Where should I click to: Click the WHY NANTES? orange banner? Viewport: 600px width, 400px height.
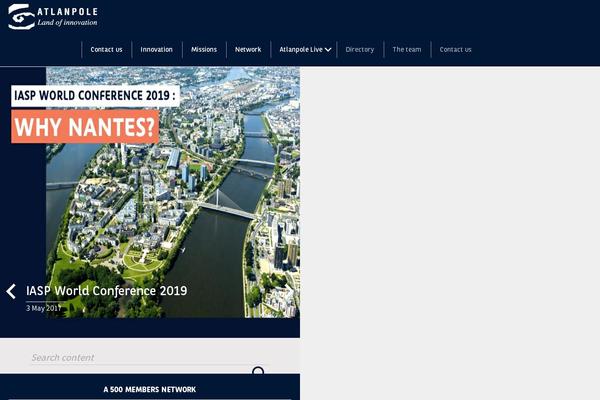click(85, 127)
